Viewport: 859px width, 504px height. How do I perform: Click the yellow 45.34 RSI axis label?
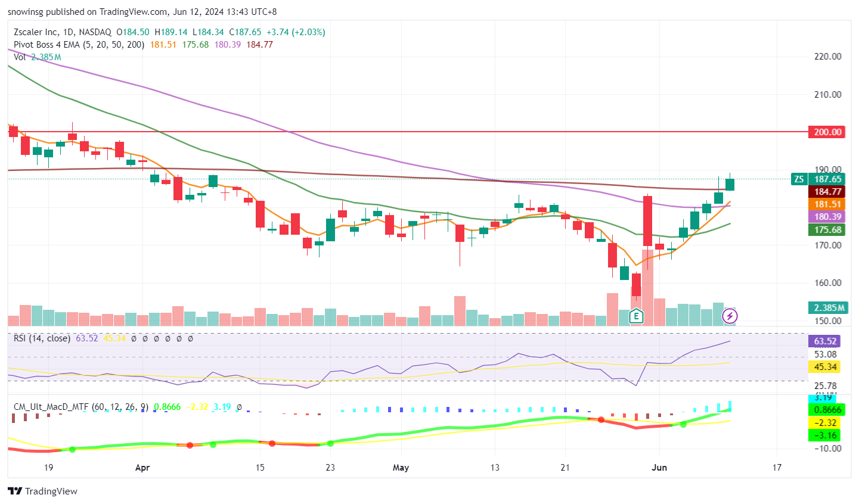pos(824,367)
